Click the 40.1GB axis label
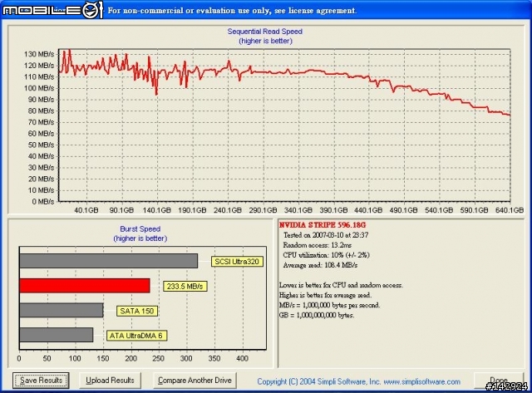 [86, 210]
